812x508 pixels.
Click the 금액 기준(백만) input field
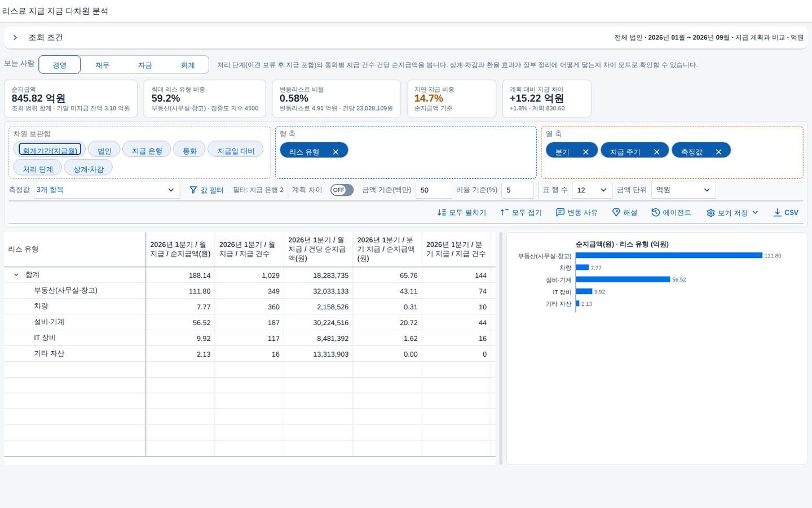click(434, 190)
